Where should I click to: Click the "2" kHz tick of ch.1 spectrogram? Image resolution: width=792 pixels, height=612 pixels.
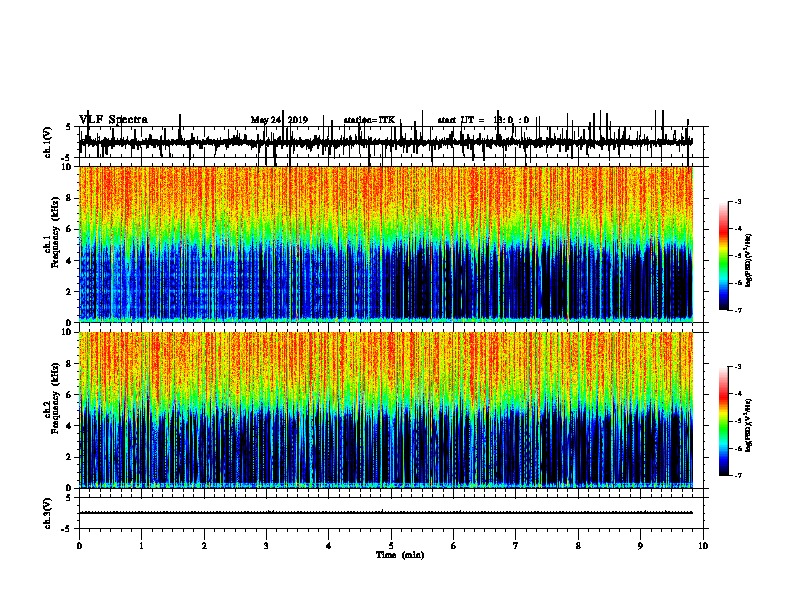point(70,291)
